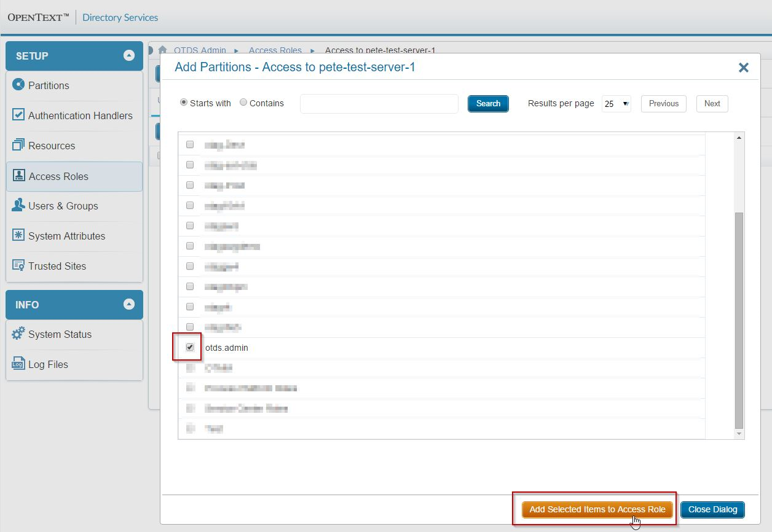
Task: Click the Next page button
Action: click(712, 103)
